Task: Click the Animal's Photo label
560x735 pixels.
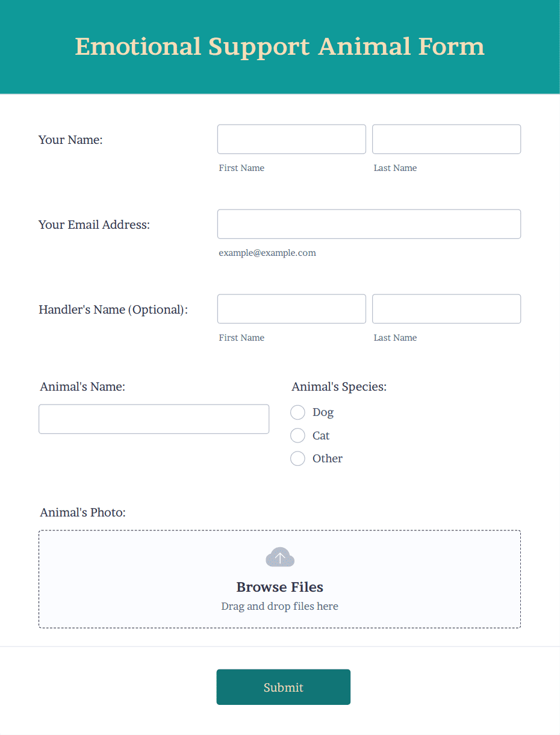Action: point(82,512)
